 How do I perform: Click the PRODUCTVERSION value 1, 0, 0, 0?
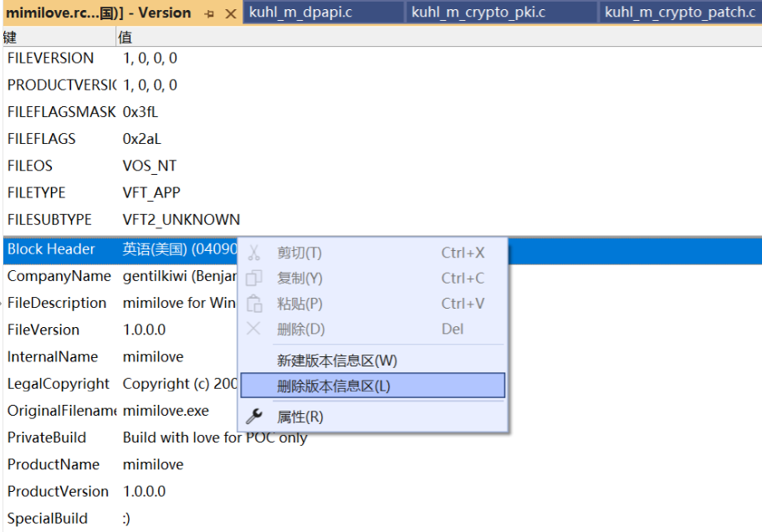tap(150, 85)
